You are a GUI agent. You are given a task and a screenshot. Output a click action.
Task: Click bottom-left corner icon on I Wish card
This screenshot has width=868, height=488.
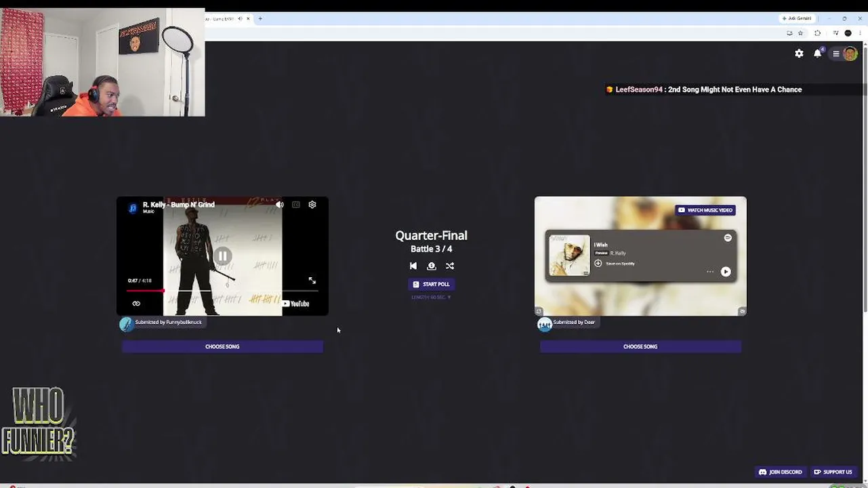539,312
